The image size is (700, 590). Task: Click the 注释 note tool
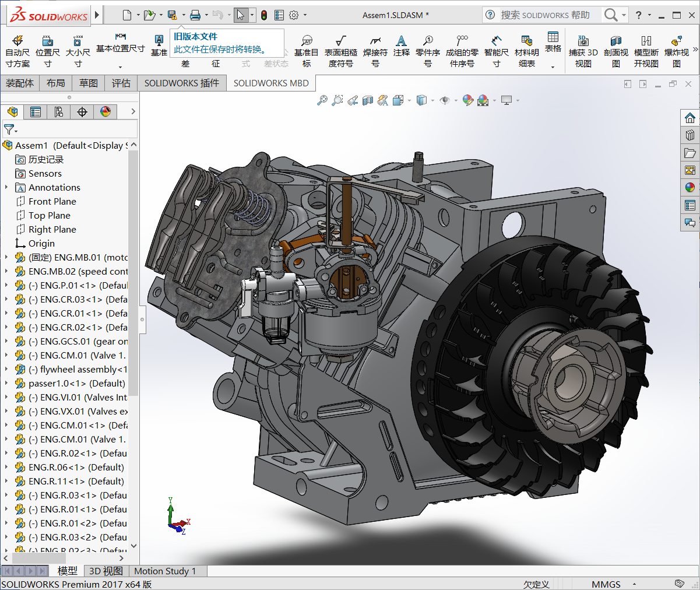coord(402,45)
